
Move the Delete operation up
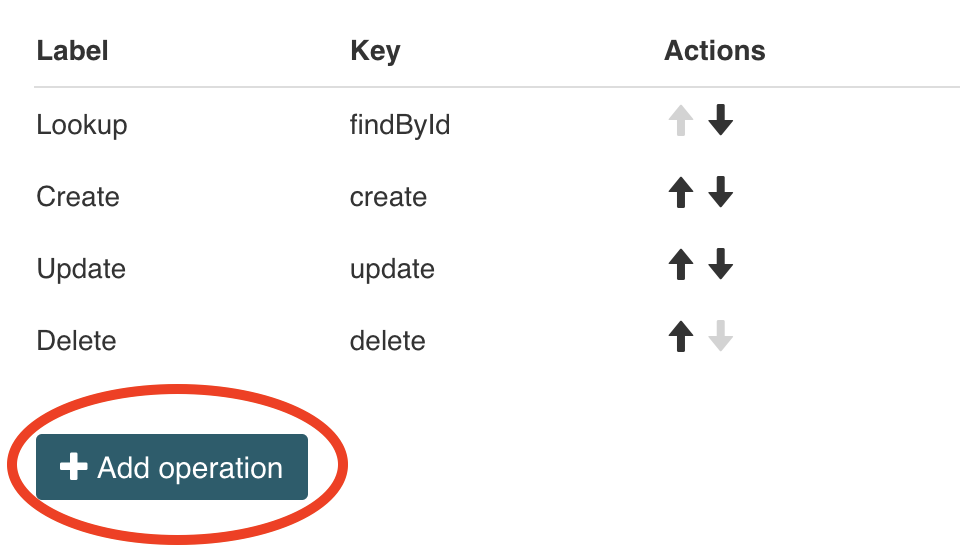pyautogui.click(x=681, y=338)
